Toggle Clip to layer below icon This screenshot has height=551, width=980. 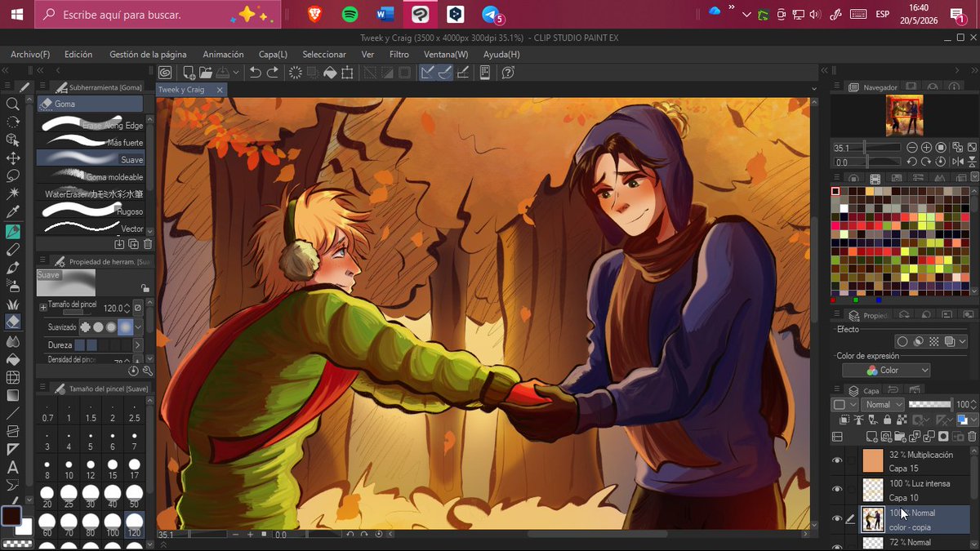[844, 420]
